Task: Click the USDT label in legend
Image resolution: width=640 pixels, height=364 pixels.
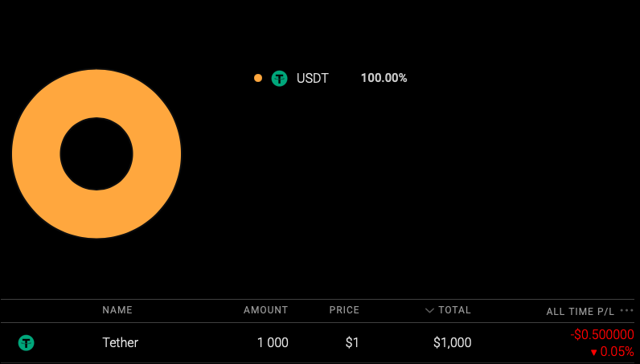Action: click(312, 79)
